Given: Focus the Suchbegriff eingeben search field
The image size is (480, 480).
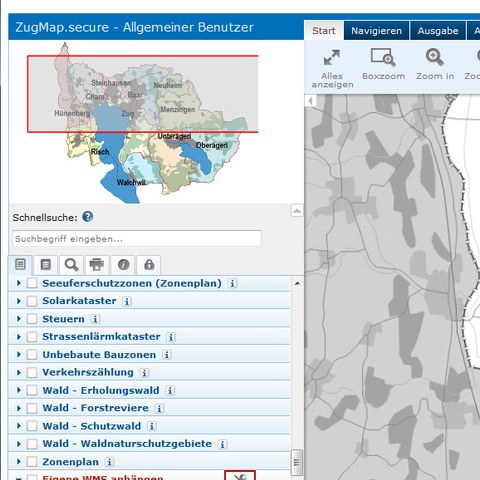Looking at the screenshot, I should [137, 239].
